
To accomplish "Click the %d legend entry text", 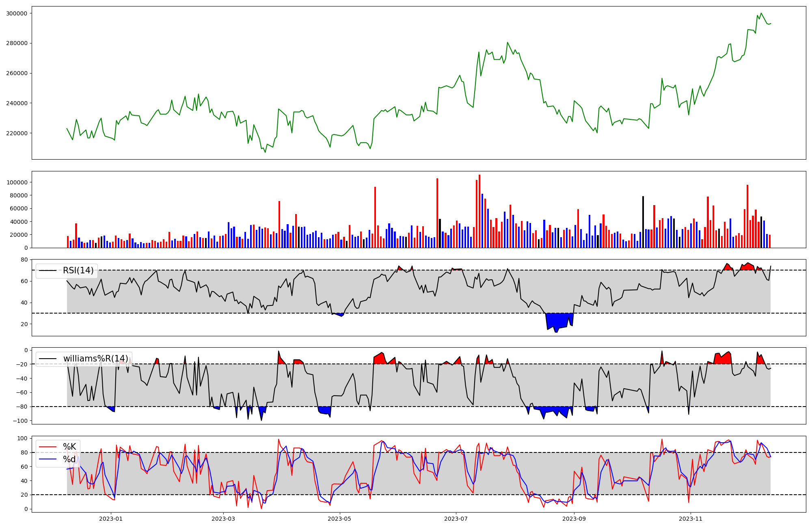I will pyautogui.click(x=69, y=459).
